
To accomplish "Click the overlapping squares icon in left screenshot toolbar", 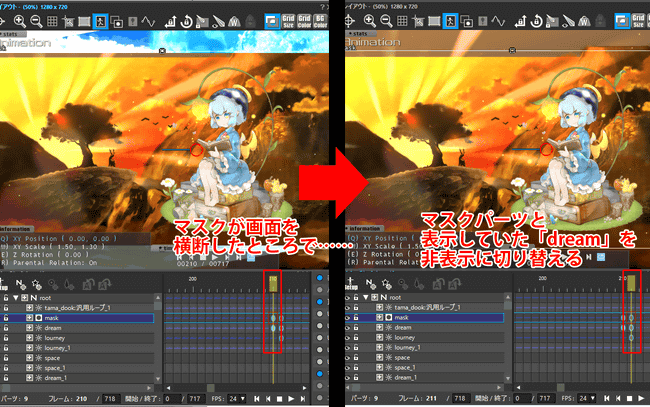I will tap(116, 22).
